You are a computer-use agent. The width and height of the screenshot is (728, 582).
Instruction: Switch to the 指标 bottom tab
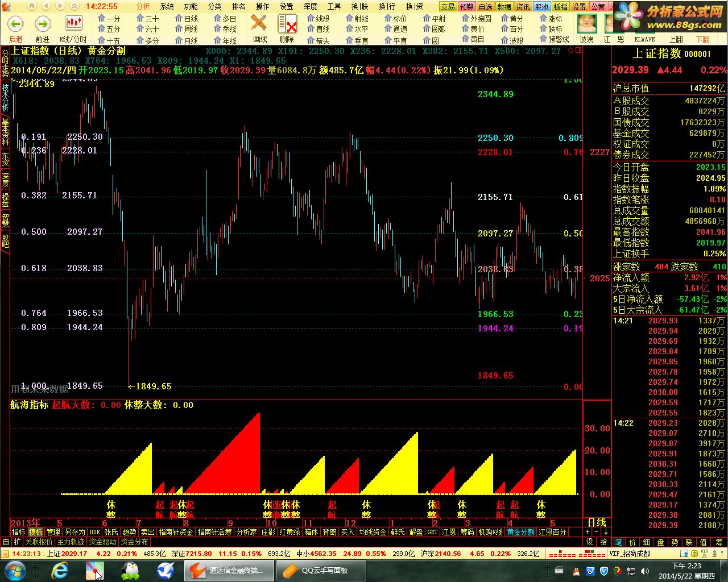click(x=19, y=533)
